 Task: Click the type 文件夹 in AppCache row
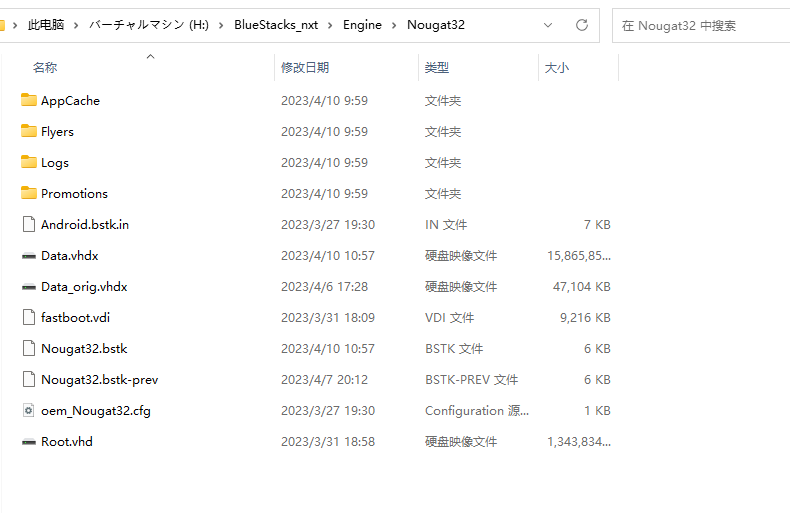tap(443, 100)
